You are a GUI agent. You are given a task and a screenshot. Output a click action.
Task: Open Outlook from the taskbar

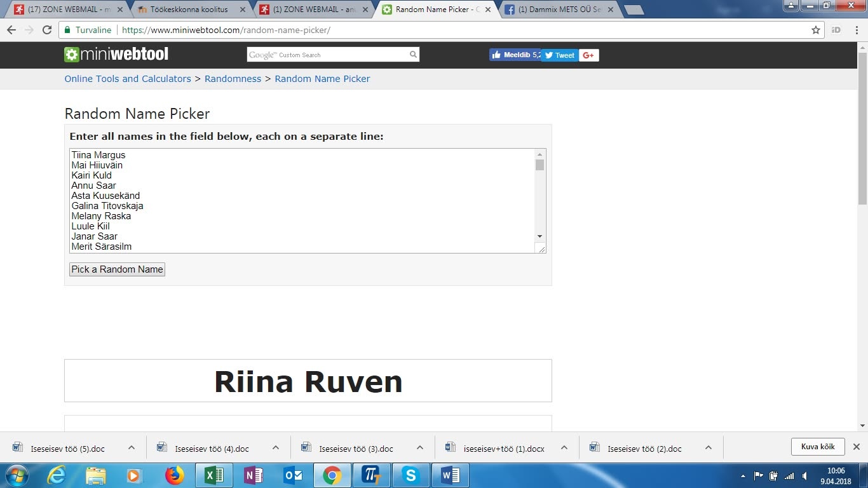[x=293, y=475]
